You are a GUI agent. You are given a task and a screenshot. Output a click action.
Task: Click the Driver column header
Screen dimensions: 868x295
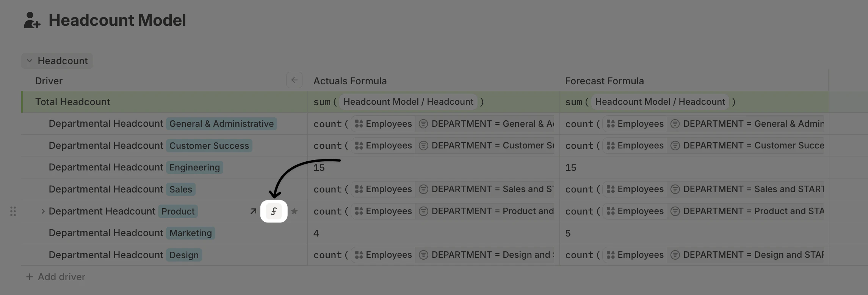point(49,81)
